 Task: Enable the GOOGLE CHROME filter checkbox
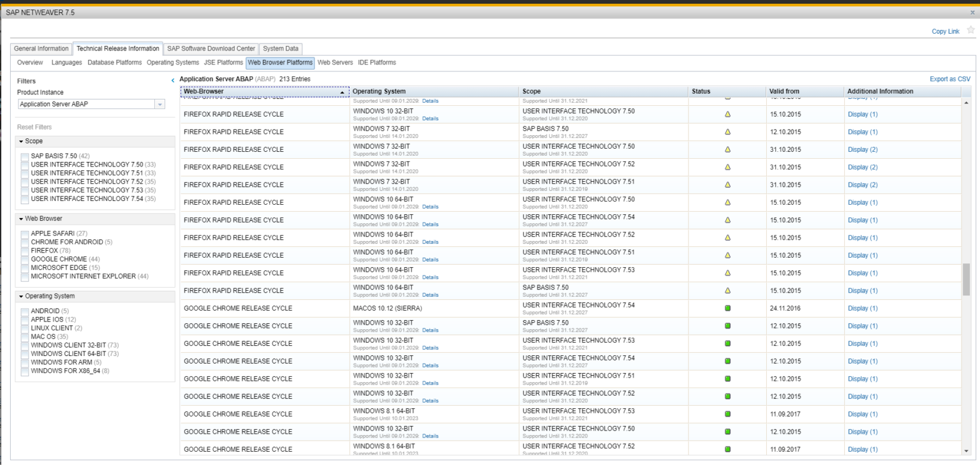coord(26,259)
